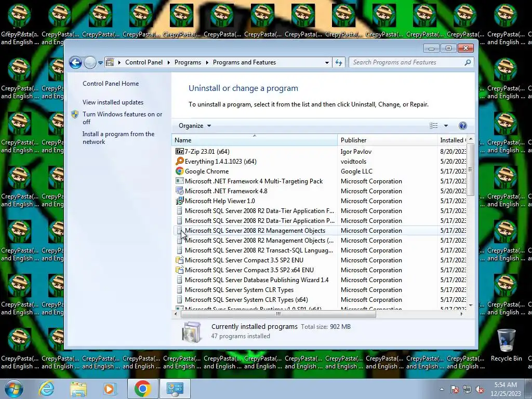Screen dimensions: 532x399
Task: Expand the view options dropdown arrow
Action: point(446,126)
